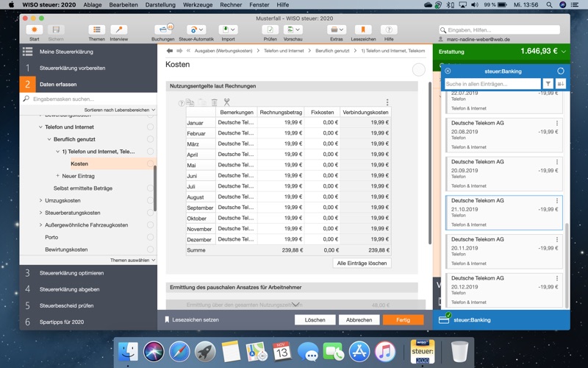588x368 pixels.
Task: Open the Themen toolbar icon
Action: point(97,29)
